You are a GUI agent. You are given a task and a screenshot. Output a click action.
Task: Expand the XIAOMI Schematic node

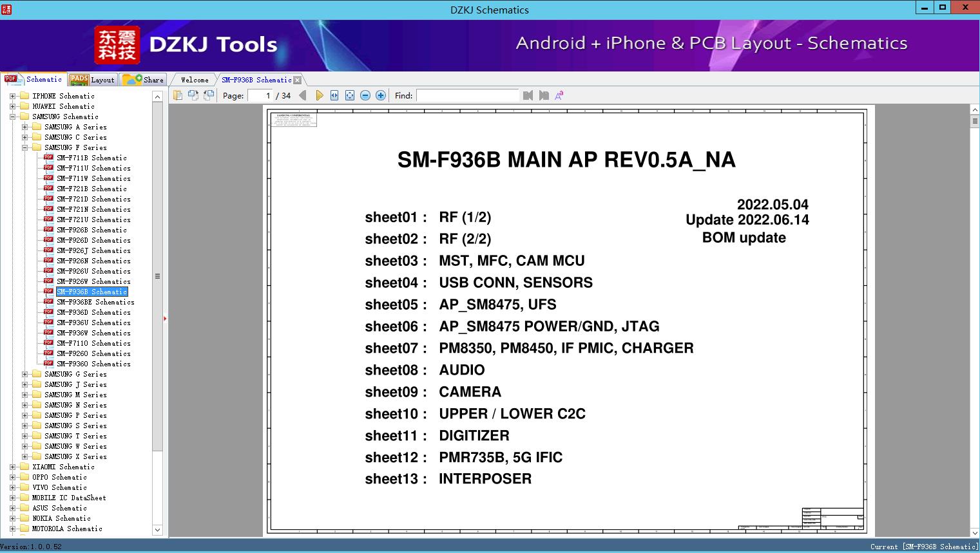[x=12, y=467]
